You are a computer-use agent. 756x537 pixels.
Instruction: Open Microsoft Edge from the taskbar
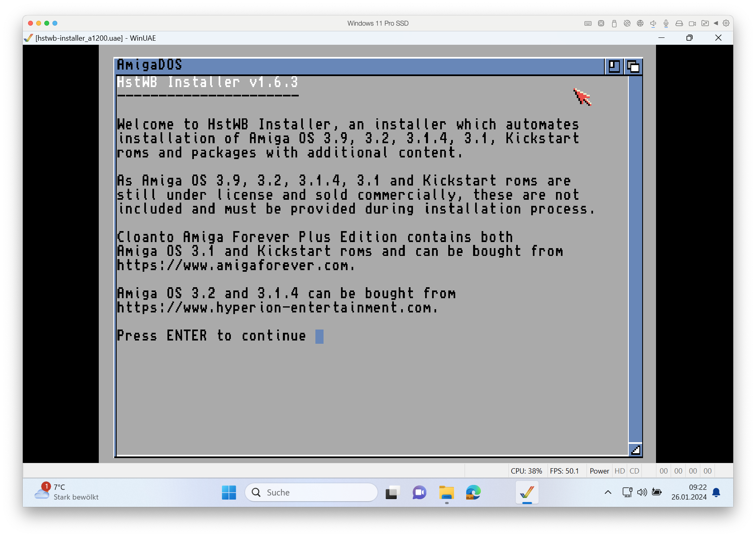473,493
